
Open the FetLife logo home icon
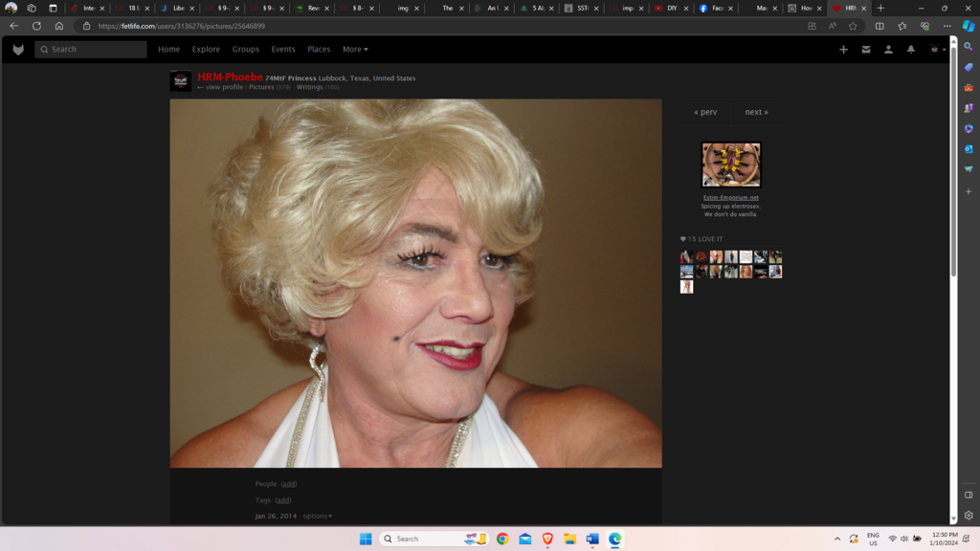[18, 50]
